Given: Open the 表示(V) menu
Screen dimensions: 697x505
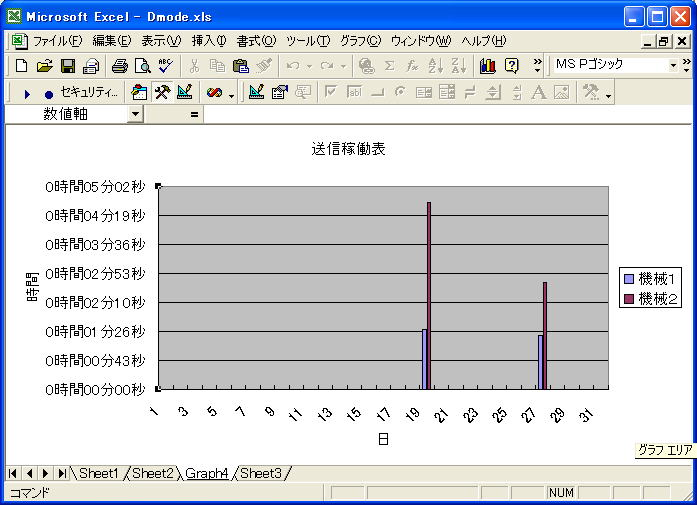Looking at the screenshot, I should [161, 41].
